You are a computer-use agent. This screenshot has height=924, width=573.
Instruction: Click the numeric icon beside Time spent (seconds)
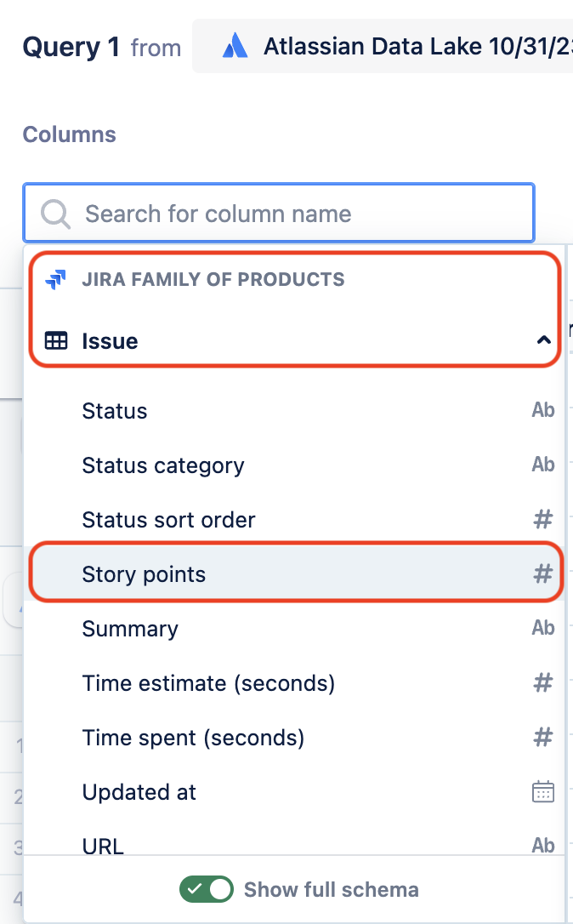coord(542,737)
